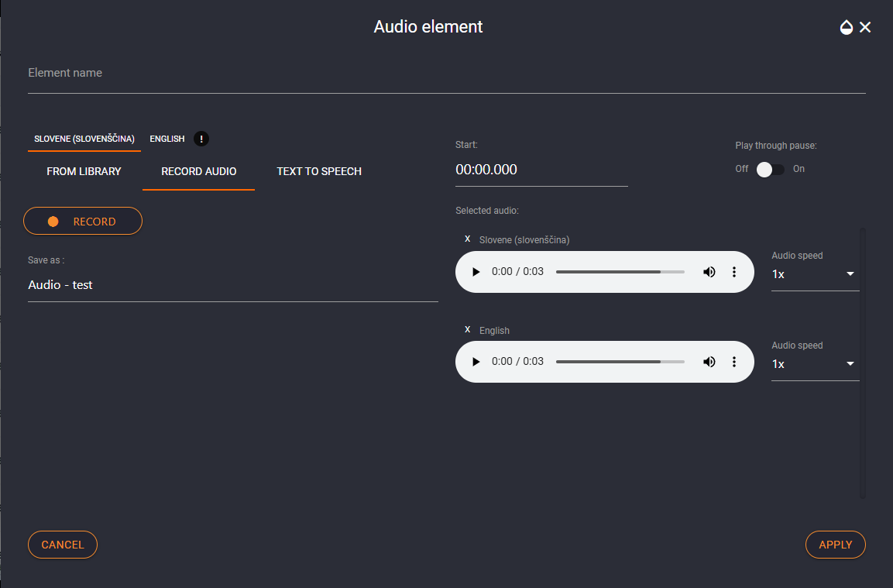Play the Slovene audio clip
The width and height of the screenshot is (893, 588).
pos(476,272)
